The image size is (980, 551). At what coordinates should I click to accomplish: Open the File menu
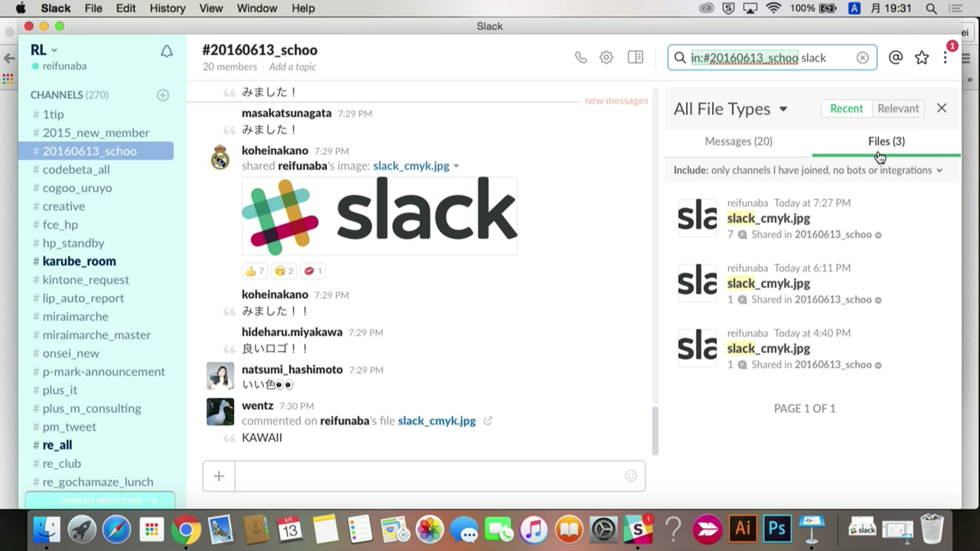93,8
